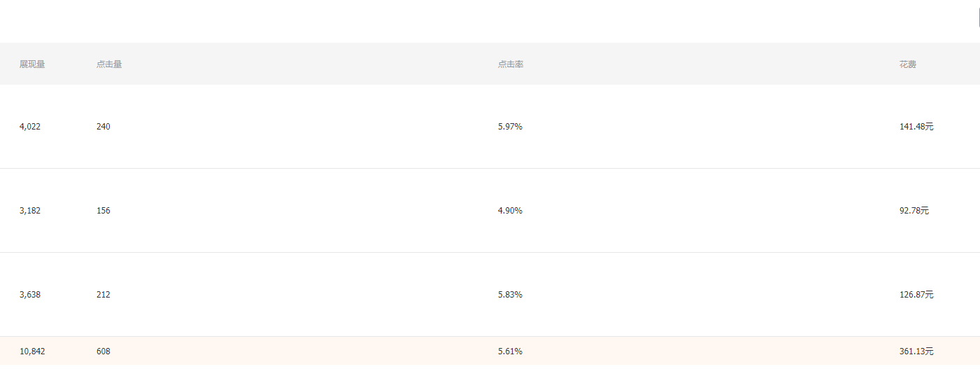Select the 4,022 impressions cell
This screenshot has height=369, width=980.
tap(30, 127)
